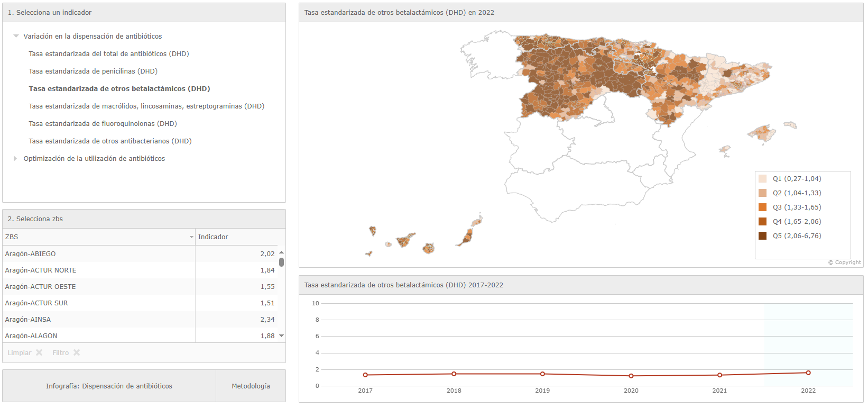Collapse Variación en la dispensación de antibióticos

(x=16, y=37)
